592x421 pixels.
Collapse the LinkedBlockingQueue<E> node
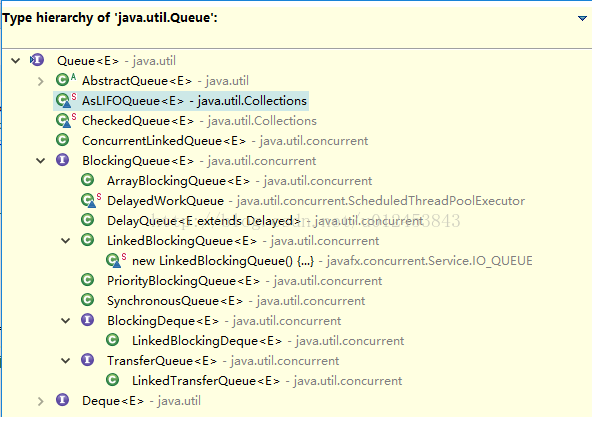(x=66, y=241)
